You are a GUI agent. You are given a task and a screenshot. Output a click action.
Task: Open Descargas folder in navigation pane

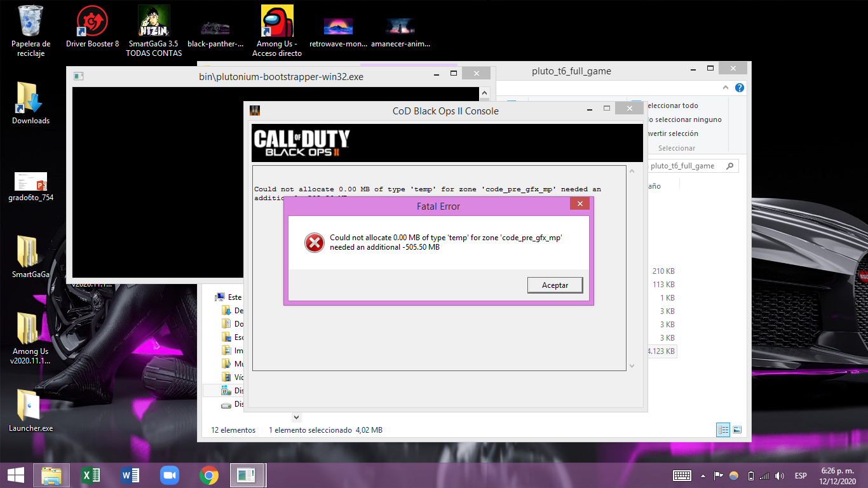click(x=233, y=311)
